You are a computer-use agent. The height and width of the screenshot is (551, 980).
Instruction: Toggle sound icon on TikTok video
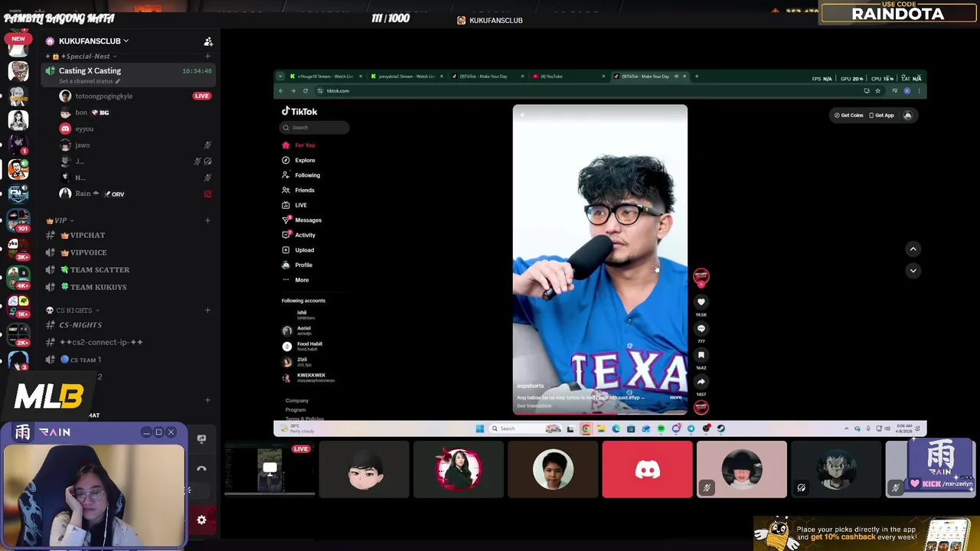(522, 116)
